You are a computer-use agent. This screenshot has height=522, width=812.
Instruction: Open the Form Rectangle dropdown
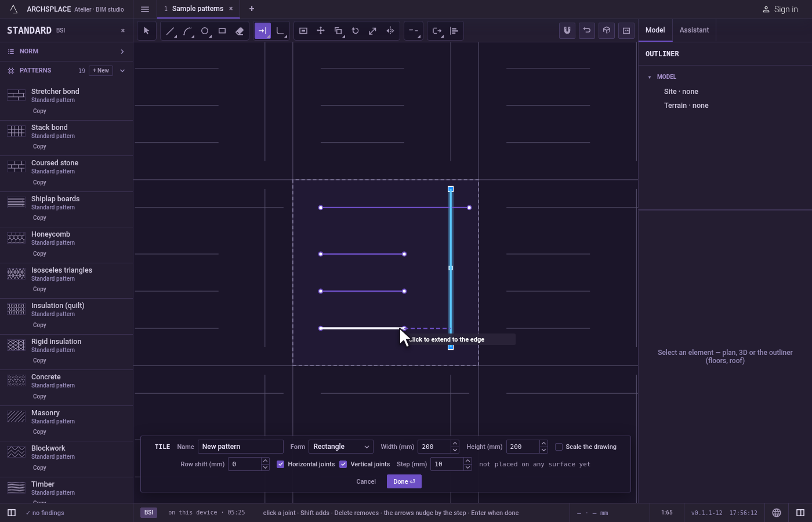[341, 447]
